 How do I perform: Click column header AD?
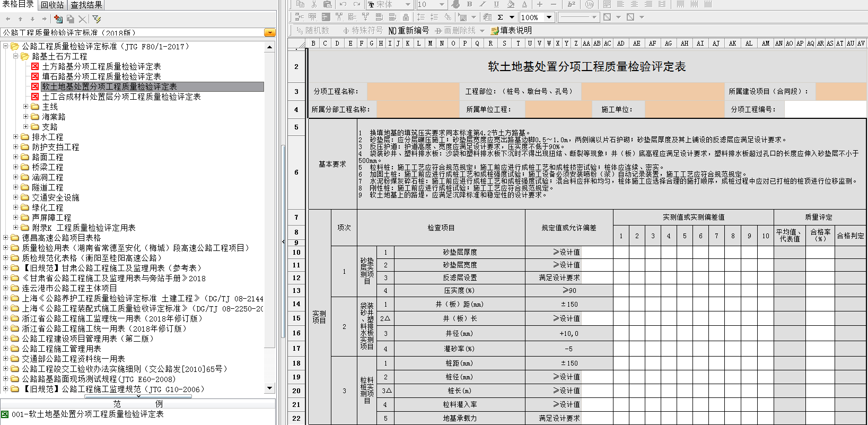[x=620, y=44]
